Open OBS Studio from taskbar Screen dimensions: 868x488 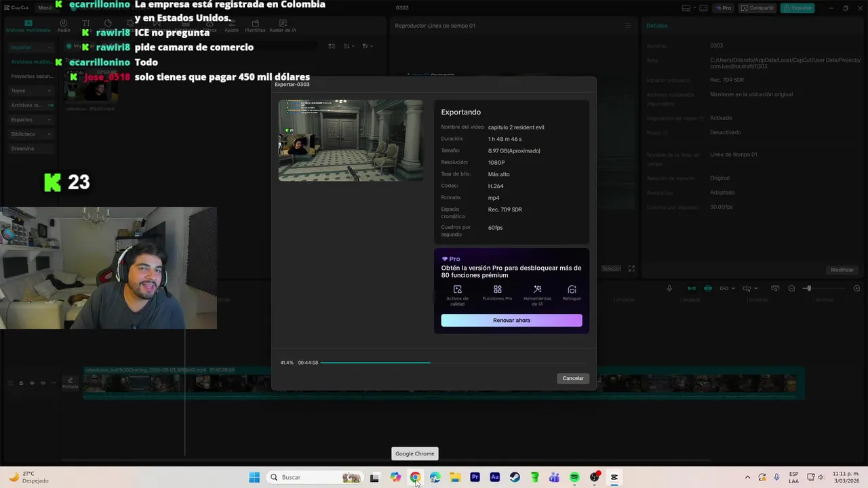594,477
